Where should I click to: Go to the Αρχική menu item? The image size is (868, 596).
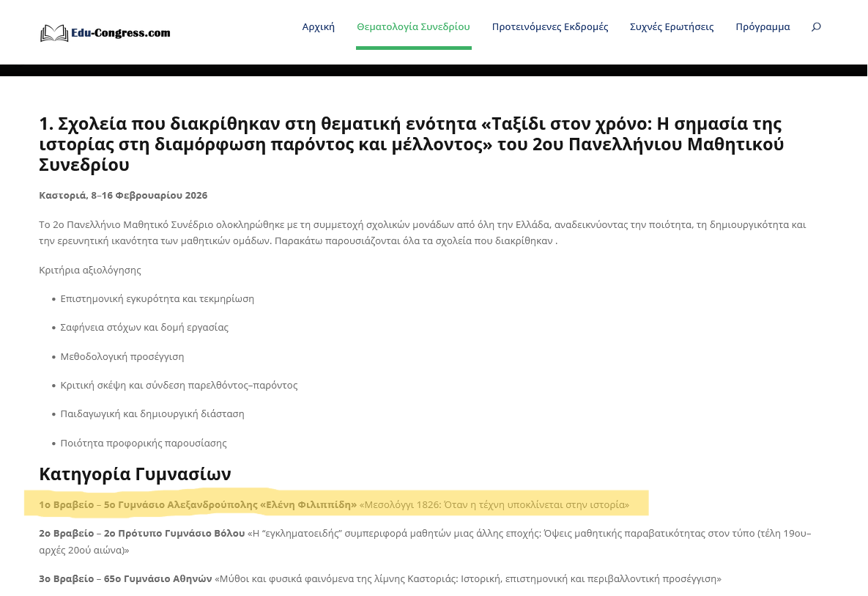[x=318, y=27]
